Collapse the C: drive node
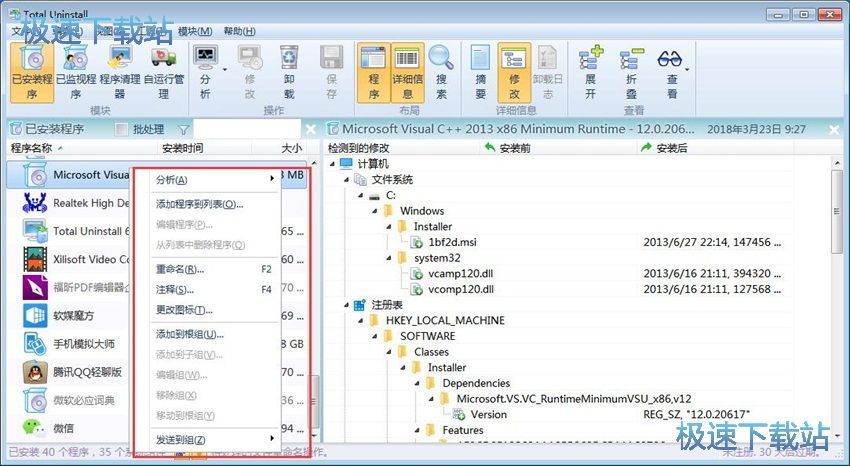This screenshot has width=850, height=466. tap(360, 195)
